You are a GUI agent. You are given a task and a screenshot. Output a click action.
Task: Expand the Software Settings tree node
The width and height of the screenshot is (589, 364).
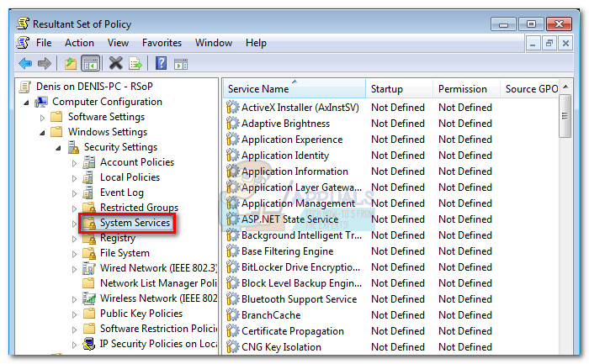tap(42, 117)
